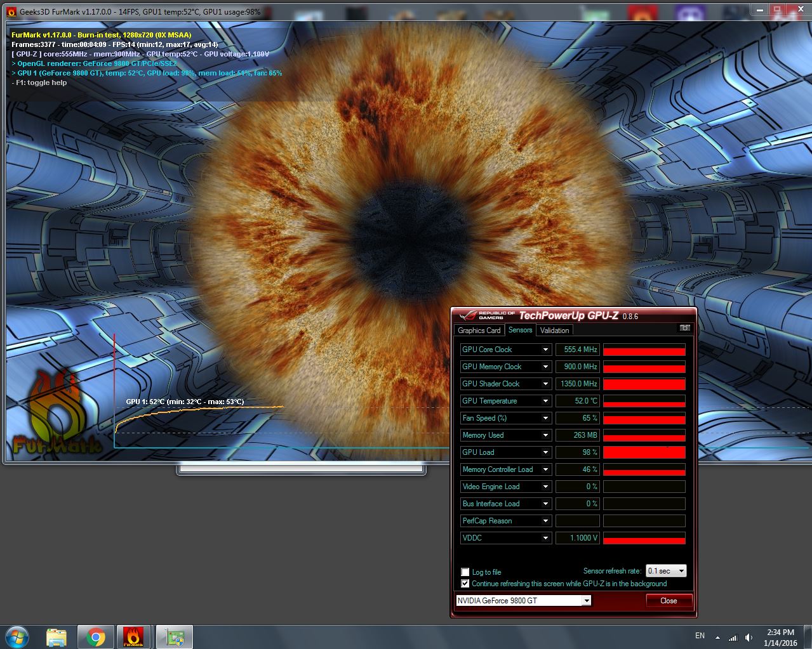Expand the GPU Load sensor dropdown

(545, 452)
